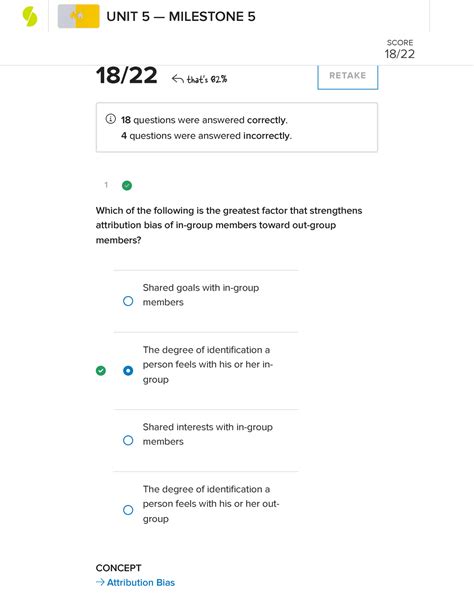Select "Shared goals with in-group members" radio
This screenshot has height=613, width=474.
pos(128,301)
